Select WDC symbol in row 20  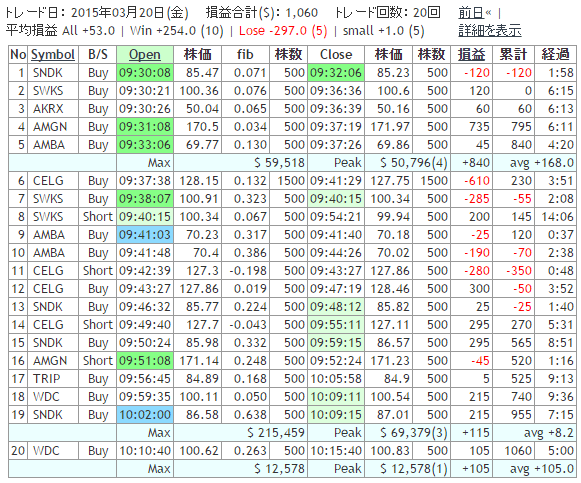(x=46, y=451)
